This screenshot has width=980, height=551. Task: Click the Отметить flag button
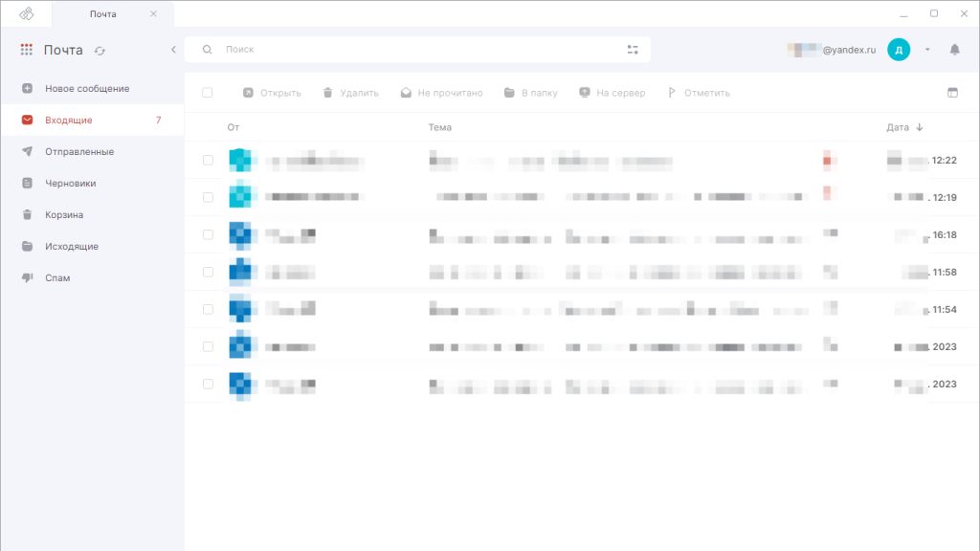tap(699, 93)
